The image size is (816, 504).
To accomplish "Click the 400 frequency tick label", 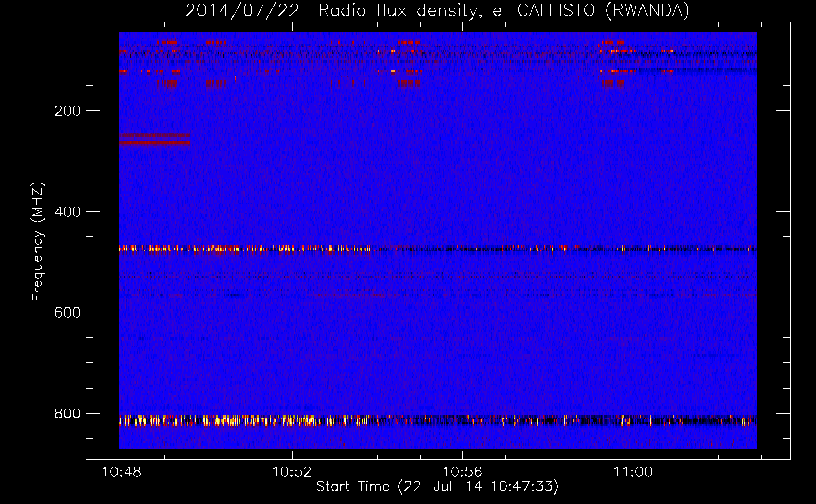I will 68,212.
